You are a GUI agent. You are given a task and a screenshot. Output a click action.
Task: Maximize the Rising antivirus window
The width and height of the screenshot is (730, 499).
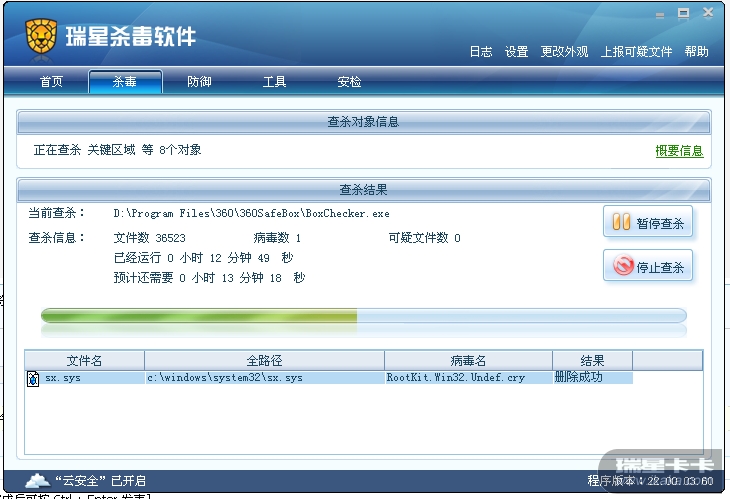(x=683, y=13)
